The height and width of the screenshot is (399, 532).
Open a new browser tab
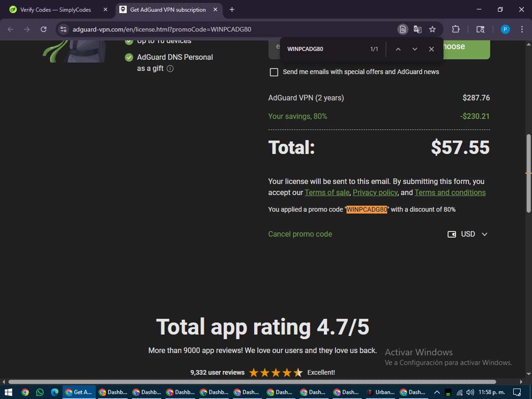click(232, 10)
